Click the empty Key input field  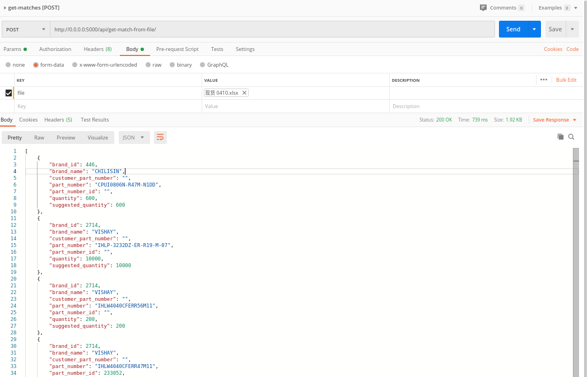[x=108, y=106]
